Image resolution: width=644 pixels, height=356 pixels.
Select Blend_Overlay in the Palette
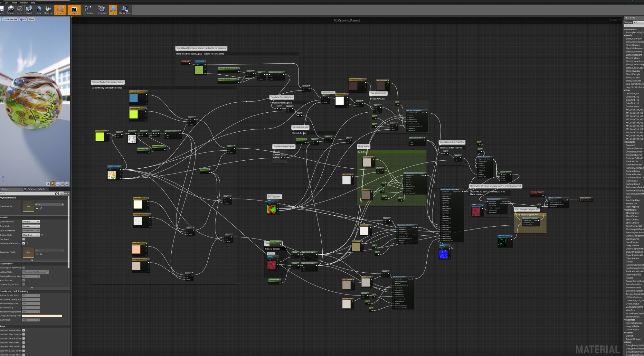(x=633, y=71)
